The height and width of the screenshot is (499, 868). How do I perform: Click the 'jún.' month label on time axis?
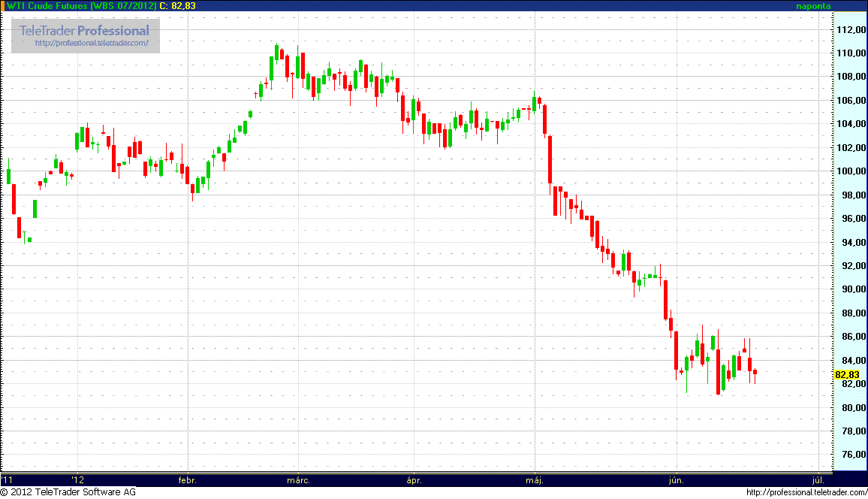(x=677, y=480)
